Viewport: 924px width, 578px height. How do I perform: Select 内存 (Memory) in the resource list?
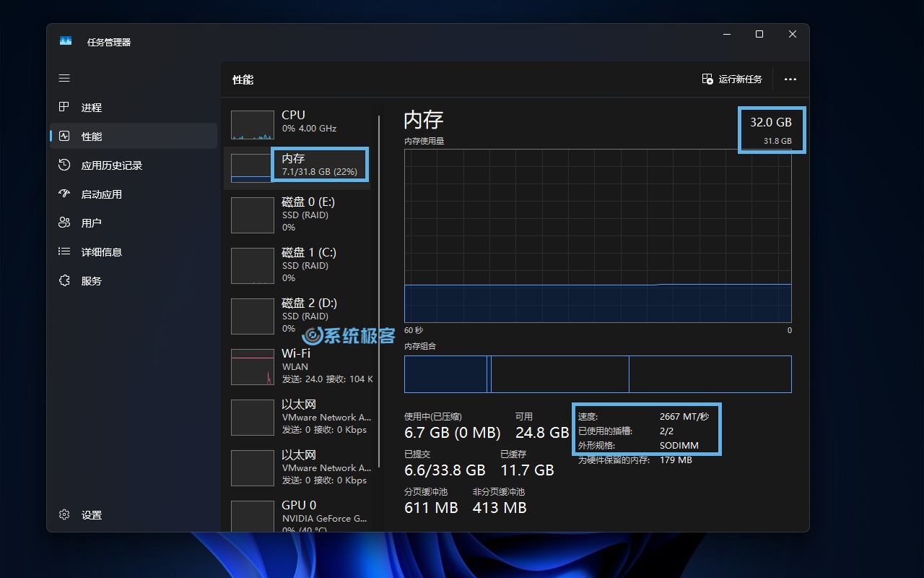pos(297,165)
